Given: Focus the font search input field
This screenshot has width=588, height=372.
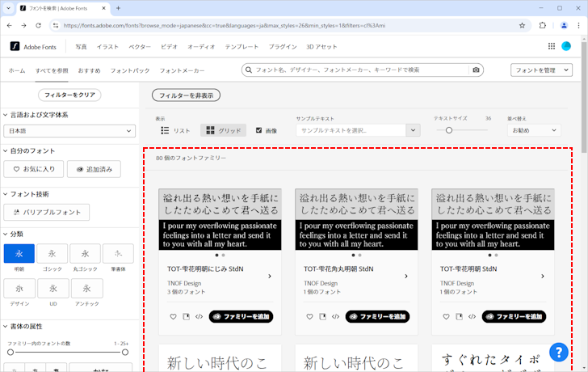Looking at the screenshot, I should [360, 70].
